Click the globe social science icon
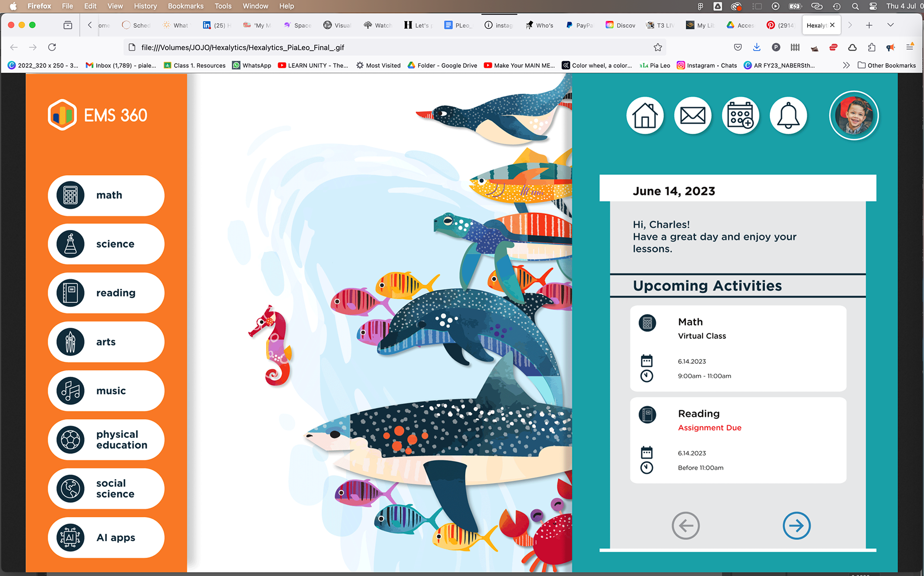Screen dimensions: 924x576 pos(71,488)
